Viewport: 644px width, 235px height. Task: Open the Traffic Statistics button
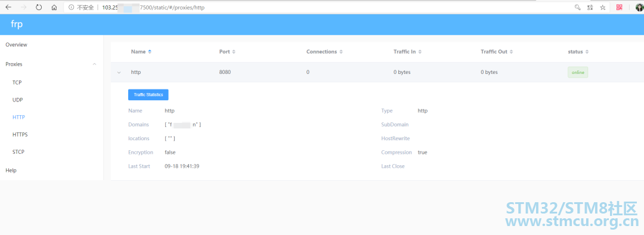148,94
